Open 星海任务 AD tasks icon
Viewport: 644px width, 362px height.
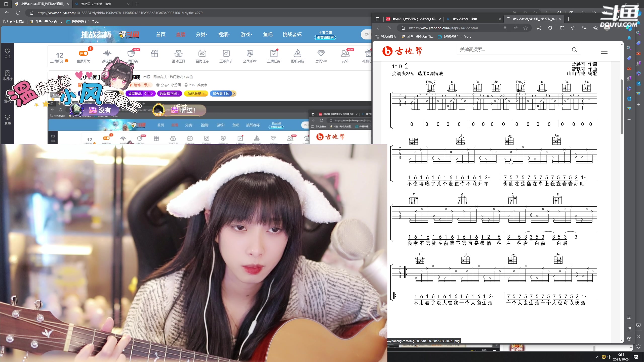pyautogui.click(x=202, y=53)
